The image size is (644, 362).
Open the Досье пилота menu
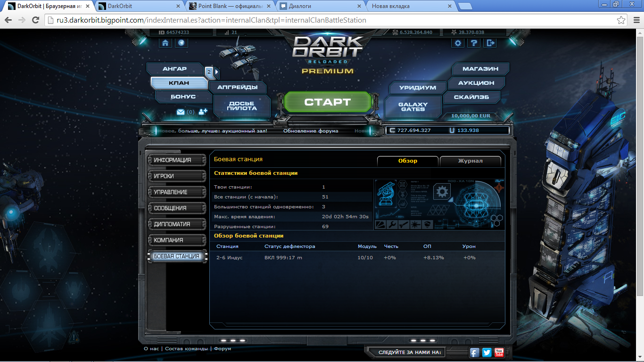click(242, 106)
